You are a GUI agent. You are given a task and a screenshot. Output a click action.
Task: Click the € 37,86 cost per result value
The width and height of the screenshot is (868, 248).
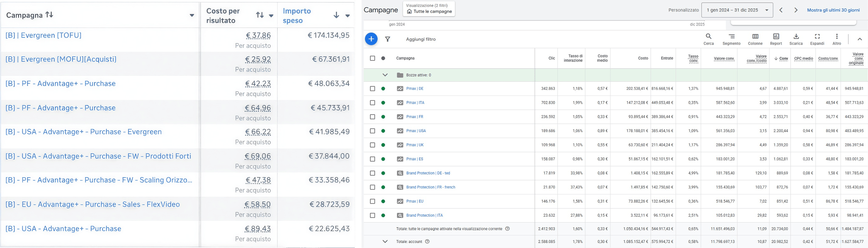(258, 35)
